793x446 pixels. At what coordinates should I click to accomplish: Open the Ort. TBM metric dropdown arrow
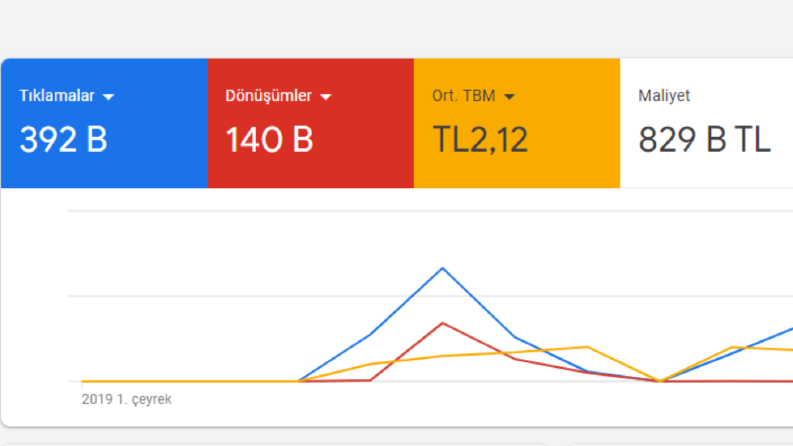[x=509, y=97]
